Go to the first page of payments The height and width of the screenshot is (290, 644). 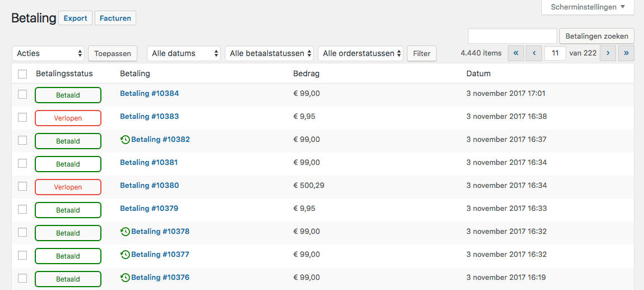pyautogui.click(x=516, y=53)
